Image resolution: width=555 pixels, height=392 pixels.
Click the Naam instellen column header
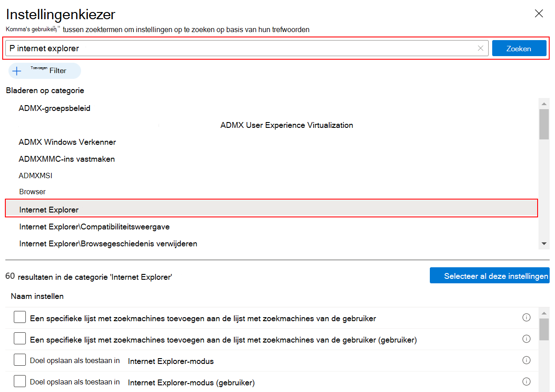coord(37,296)
